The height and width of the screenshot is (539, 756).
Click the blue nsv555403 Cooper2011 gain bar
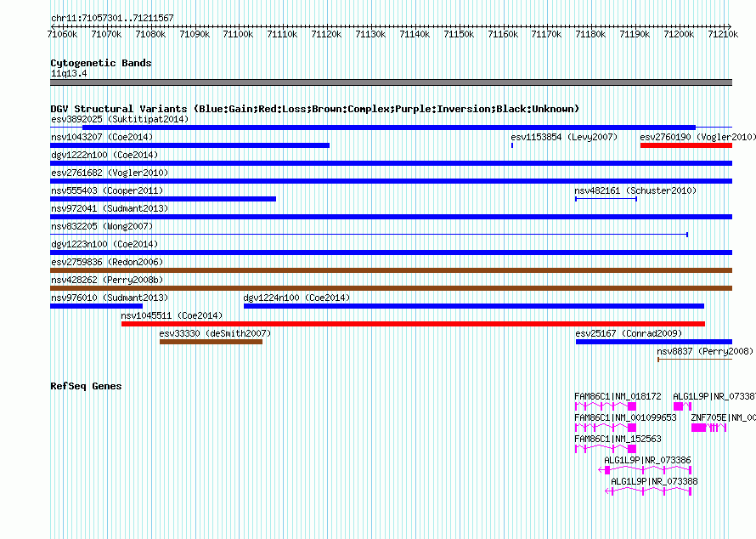[163, 199]
